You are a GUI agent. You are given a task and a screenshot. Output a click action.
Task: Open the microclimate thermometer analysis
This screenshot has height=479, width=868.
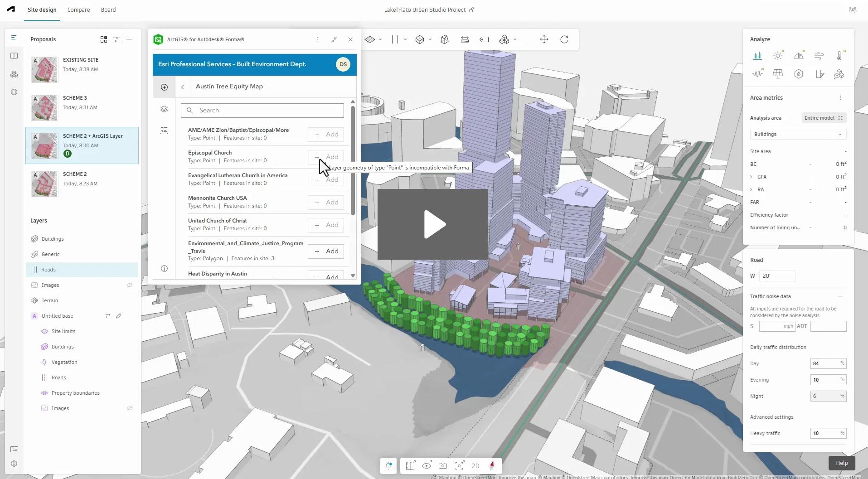839,56
